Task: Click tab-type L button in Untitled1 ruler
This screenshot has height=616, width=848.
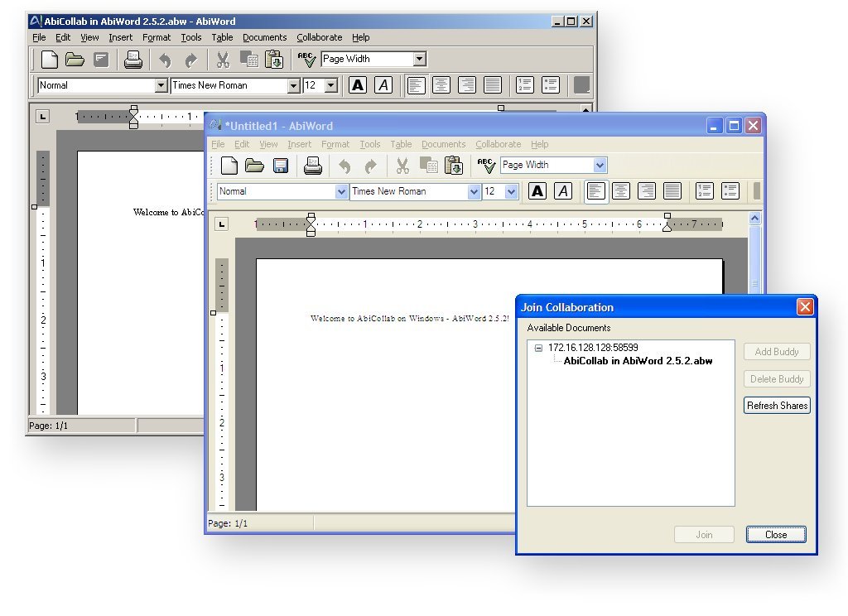Action: [x=221, y=224]
